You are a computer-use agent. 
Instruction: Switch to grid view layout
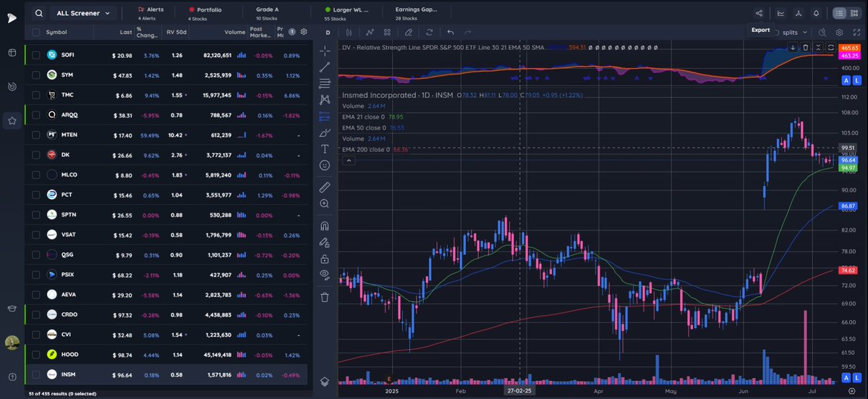(856, 13)
